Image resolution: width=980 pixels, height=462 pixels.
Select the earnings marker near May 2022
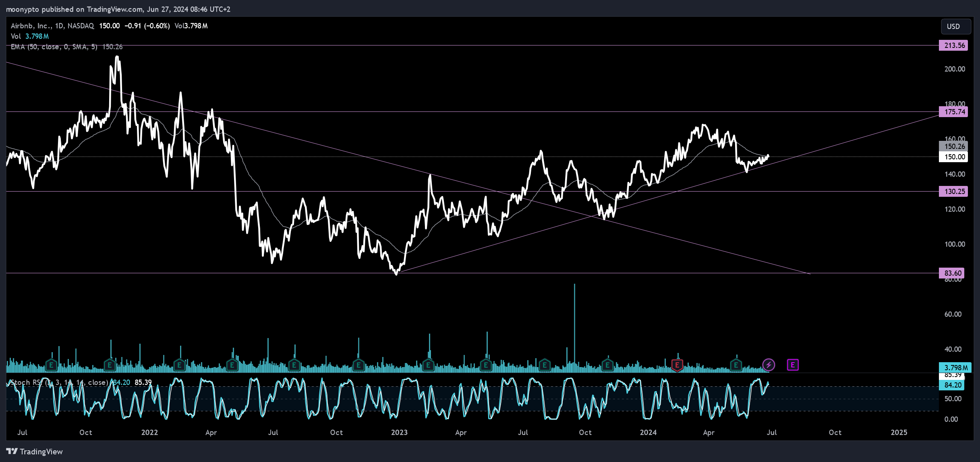click(x=232, y=365)
